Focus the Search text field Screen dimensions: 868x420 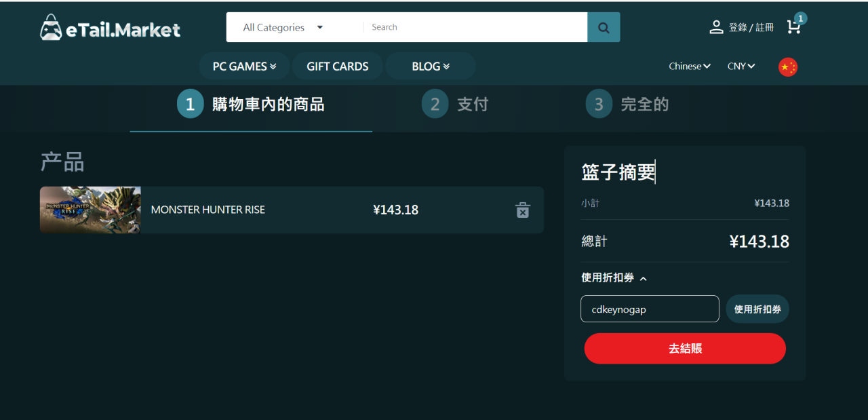click(475, 27)
